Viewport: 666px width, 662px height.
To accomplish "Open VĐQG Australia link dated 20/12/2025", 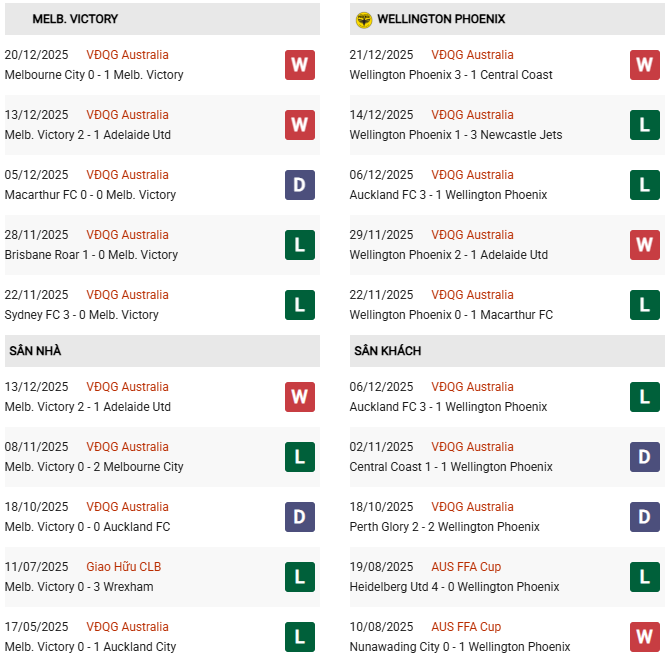I will point(127,55).
